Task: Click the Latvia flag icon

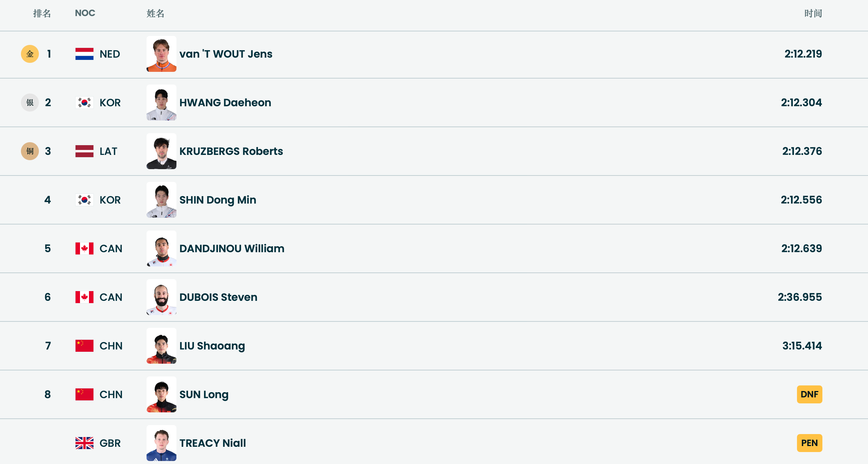Action: 84,151
